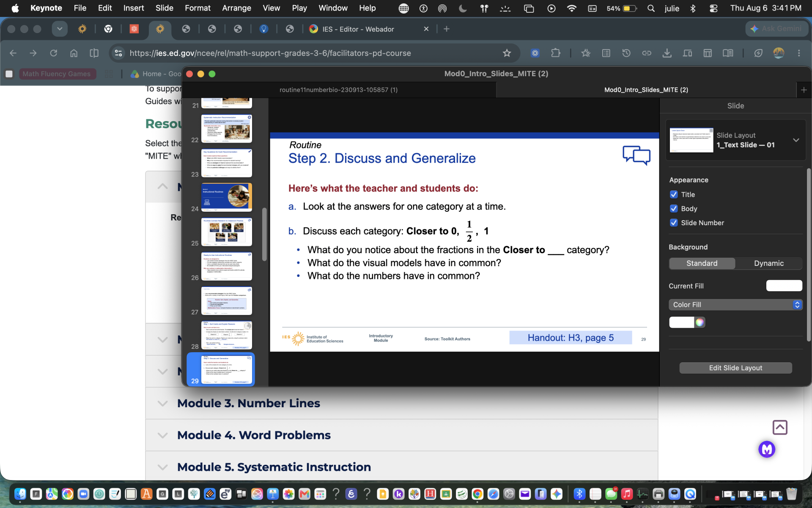Image resolution: width=812 pixels, height=508 pixels.
Task: Open the browser history icon
Action: point(626,53)
